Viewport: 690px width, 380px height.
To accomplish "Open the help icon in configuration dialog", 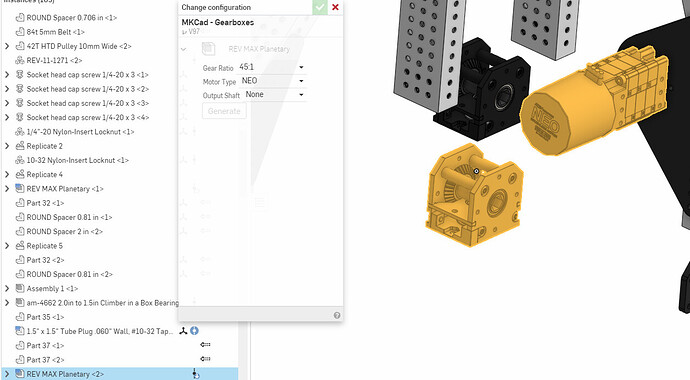I will [x=337, y=315].
